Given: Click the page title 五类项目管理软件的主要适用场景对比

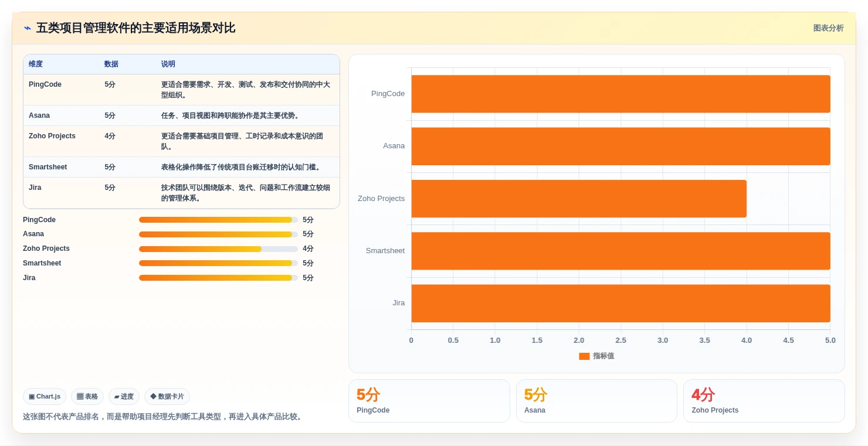Looking at the screenshot, I should tap(135, 28).
